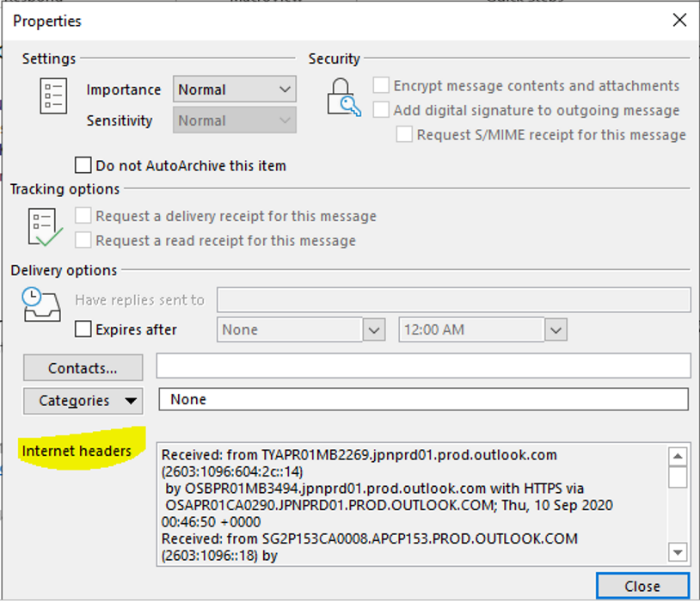Open the expiration date "None" dropdown
This screenshot has height=603, width=700.
coord(373,329)
